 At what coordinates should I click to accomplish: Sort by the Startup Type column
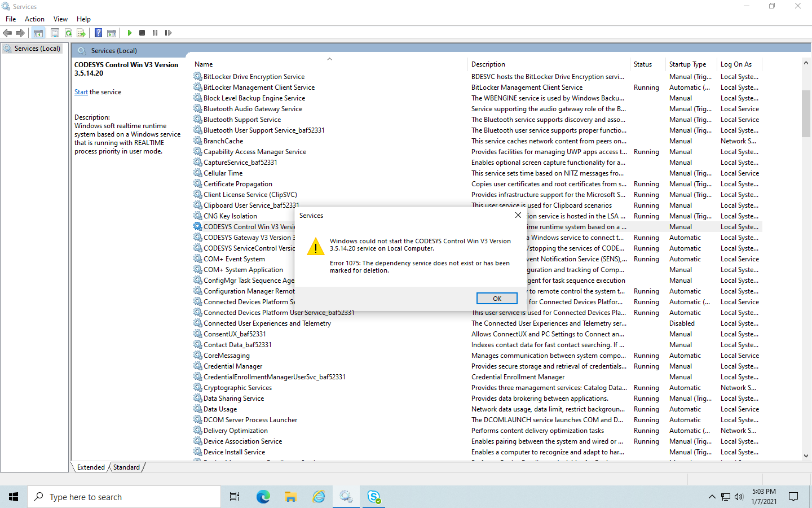[x=687, y=64]
